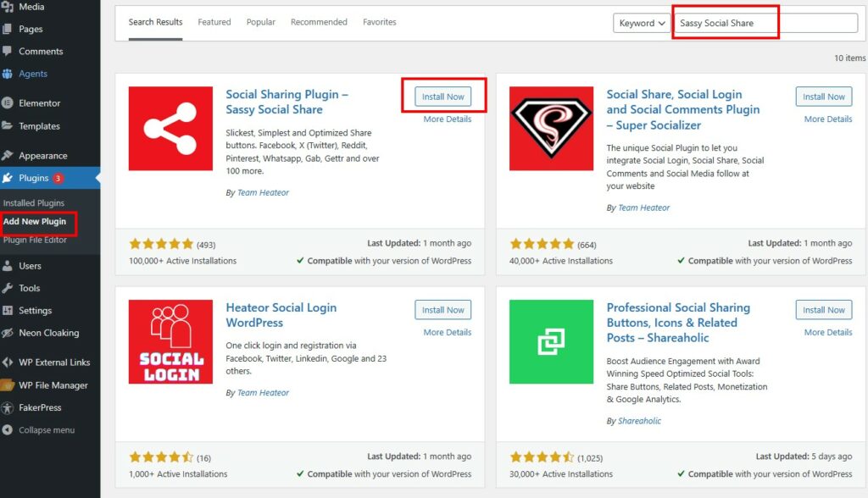Screen dimensions: 868x498
Task: Open Installed Plugins submenu item
Action: tap(34, 203)
